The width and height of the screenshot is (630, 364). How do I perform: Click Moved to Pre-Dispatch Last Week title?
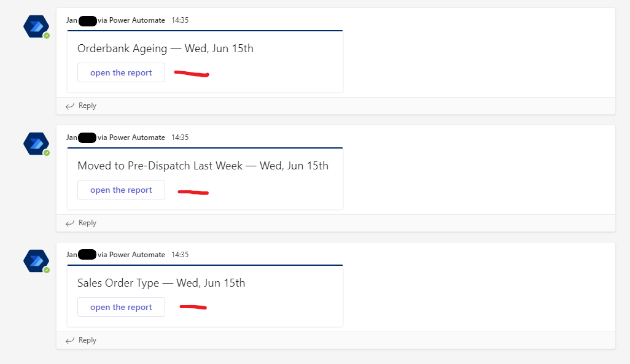click(x=203, y=166)
